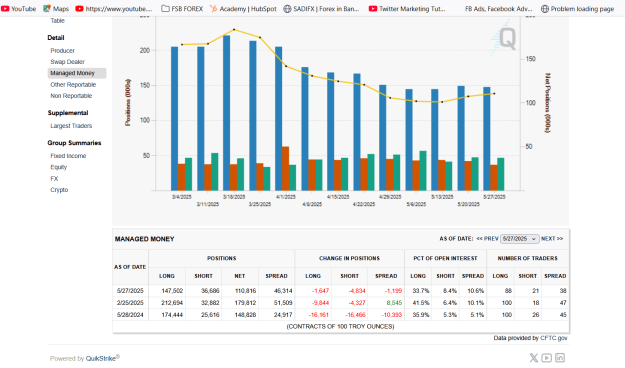Open the LinkedIn icon in footer
Image resolution: width=625 pixels, height=368 pixels.
560,358
